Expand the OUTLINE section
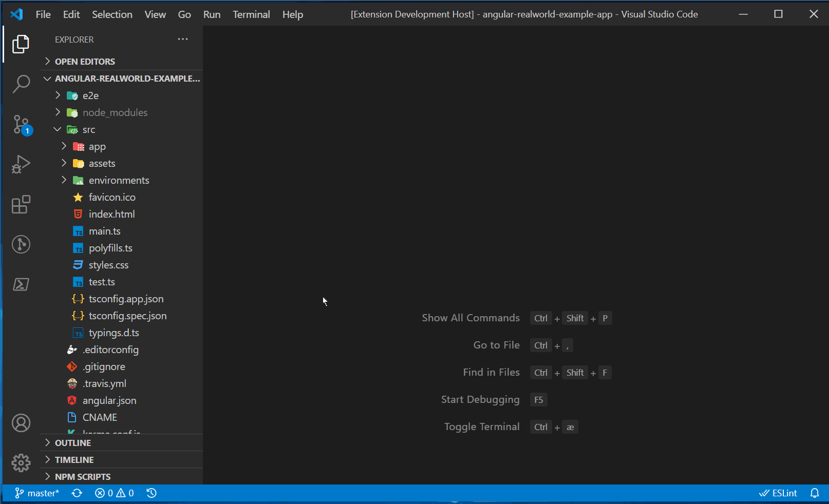 [121, 443]
